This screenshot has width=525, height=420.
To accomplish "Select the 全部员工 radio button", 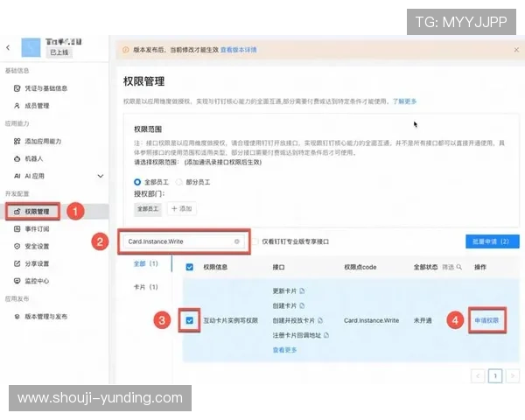I will pos(137,182).
